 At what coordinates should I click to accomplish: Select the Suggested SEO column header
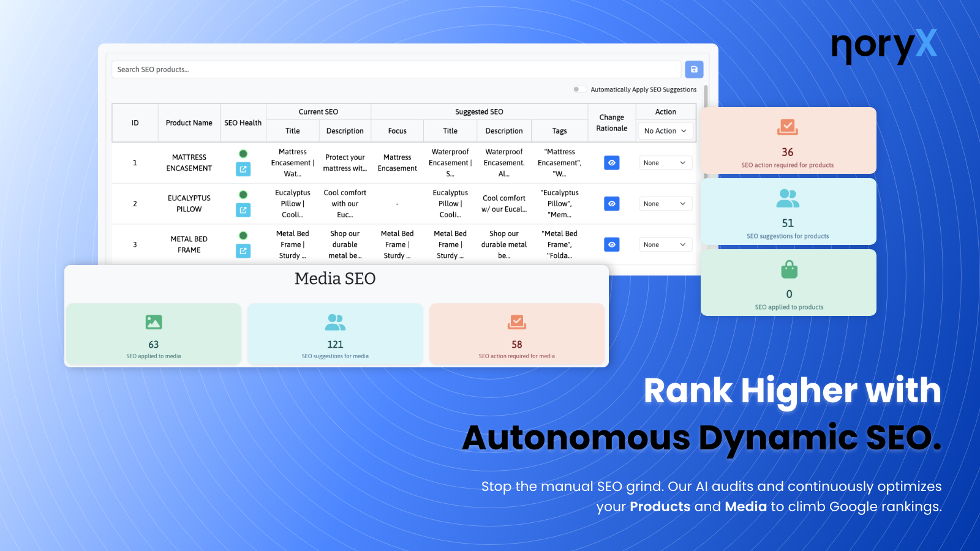478,111
